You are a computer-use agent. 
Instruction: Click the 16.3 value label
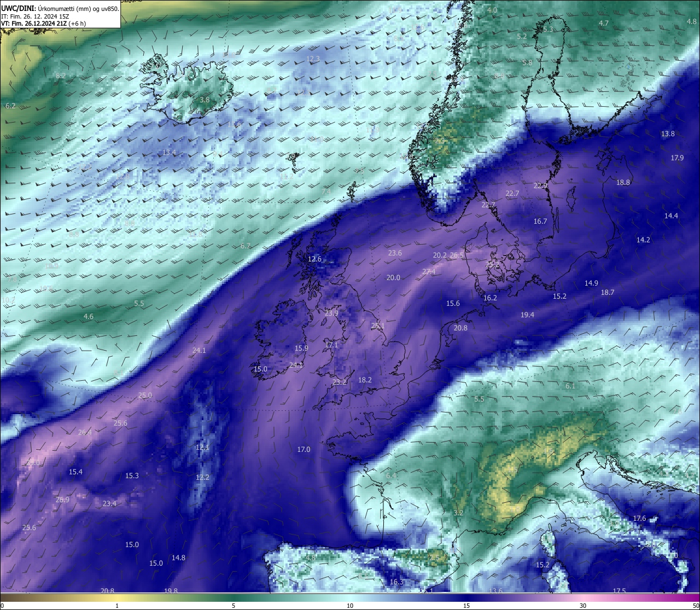396,582
